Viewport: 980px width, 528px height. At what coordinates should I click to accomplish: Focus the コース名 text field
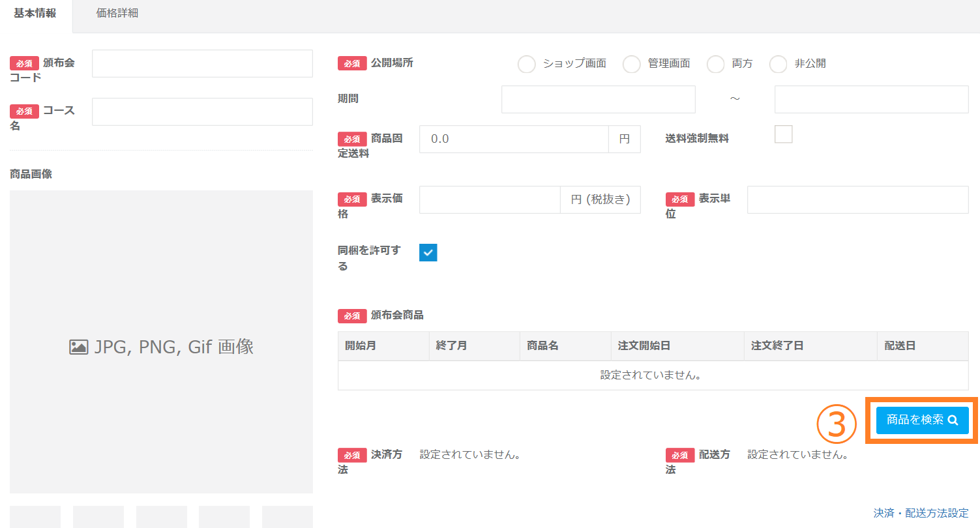(x=202, y=111)
